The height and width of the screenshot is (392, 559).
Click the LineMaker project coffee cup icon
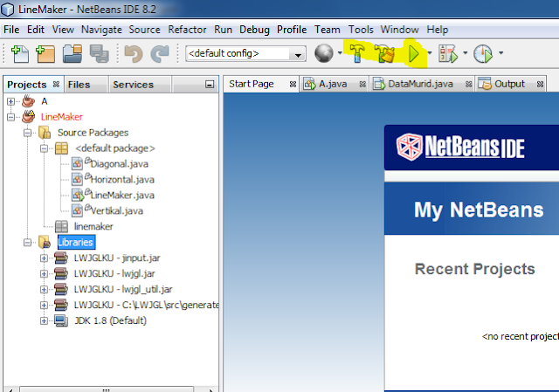pos(29,117)
